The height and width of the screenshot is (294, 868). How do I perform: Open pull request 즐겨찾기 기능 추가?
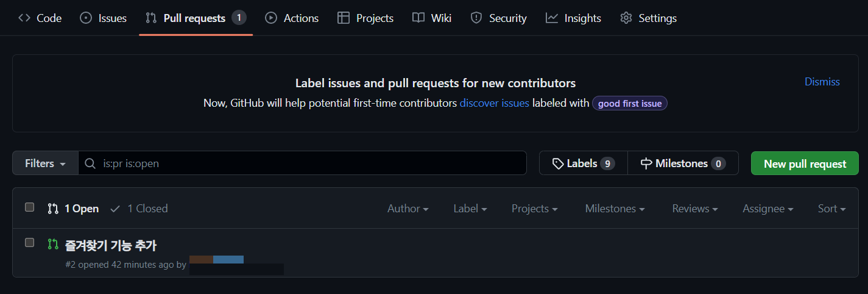pyautogui.click(x=111, y=245)
